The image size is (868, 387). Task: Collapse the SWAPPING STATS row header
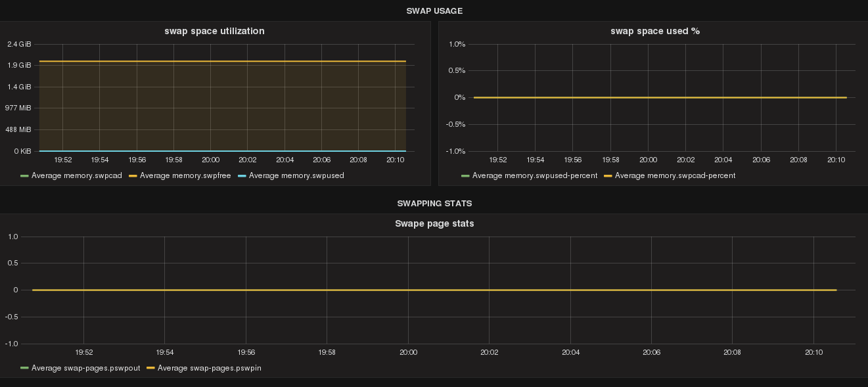click(x=434, y=204)
